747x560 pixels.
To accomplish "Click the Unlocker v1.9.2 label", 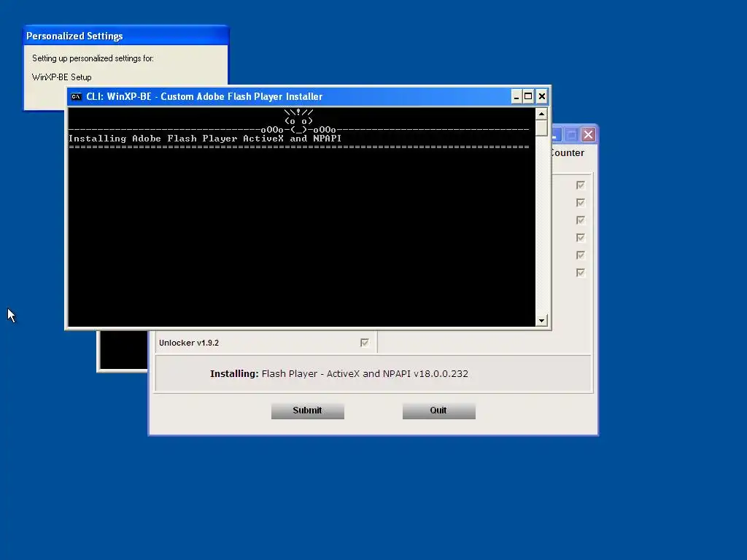I will point(189,343).
